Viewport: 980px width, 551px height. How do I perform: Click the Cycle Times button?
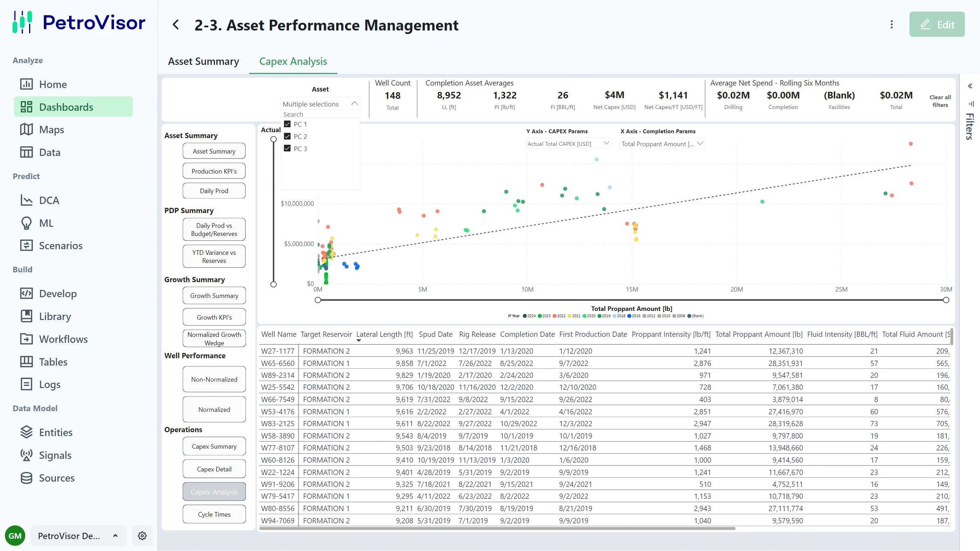214,514
